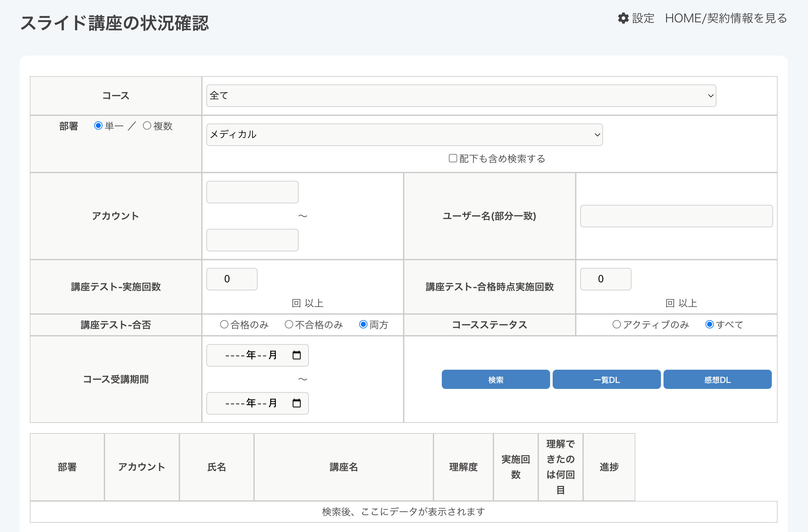This screenshot has width=808, height=532.
Task: Click the 設定 gear icon
Action: point(623,19)
